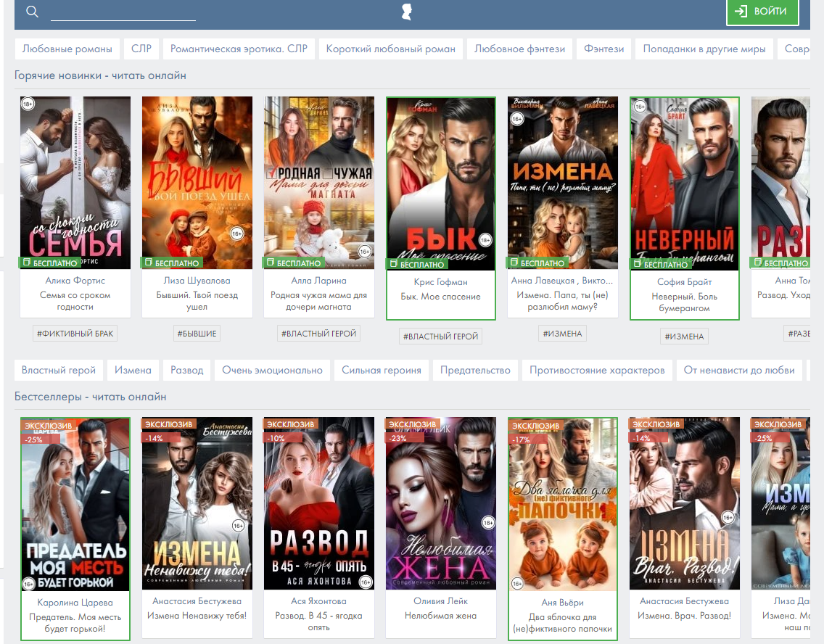Choose the Очень эмоционально tag filter
The width and height of the screenshot is (824, 644).
pos(272,370)
